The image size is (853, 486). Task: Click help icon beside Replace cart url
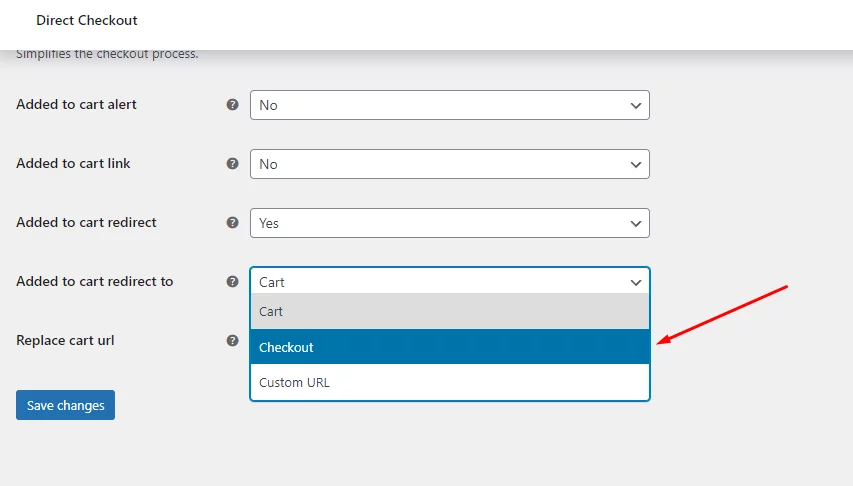(233, 340)
